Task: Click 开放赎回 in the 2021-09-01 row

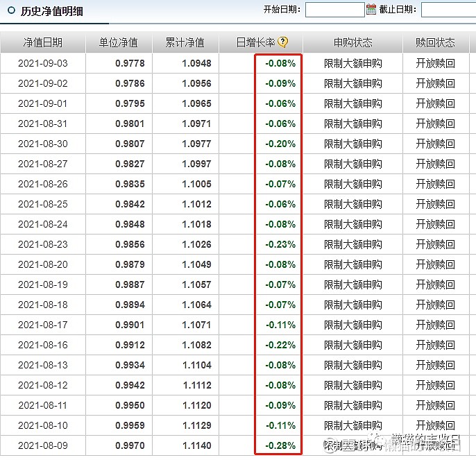Action: pyautogui.click(x=435, y=104)
